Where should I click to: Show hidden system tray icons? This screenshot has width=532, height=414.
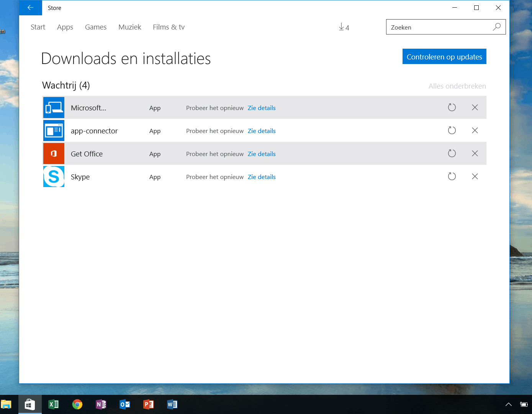coord(509,404)
